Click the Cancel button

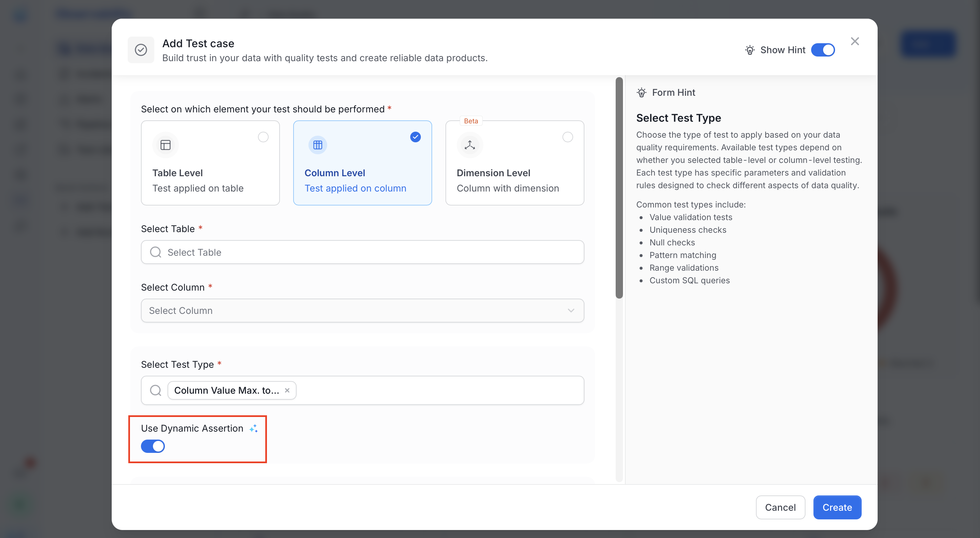click(780, 507)
